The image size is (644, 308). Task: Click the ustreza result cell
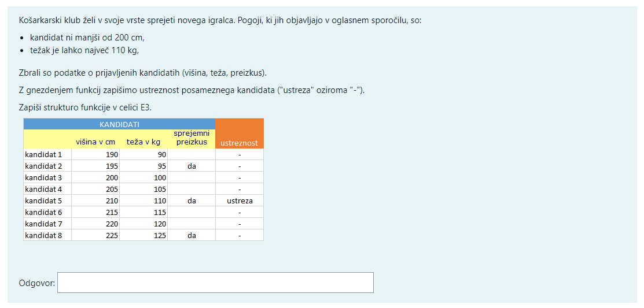pos(240,201)
